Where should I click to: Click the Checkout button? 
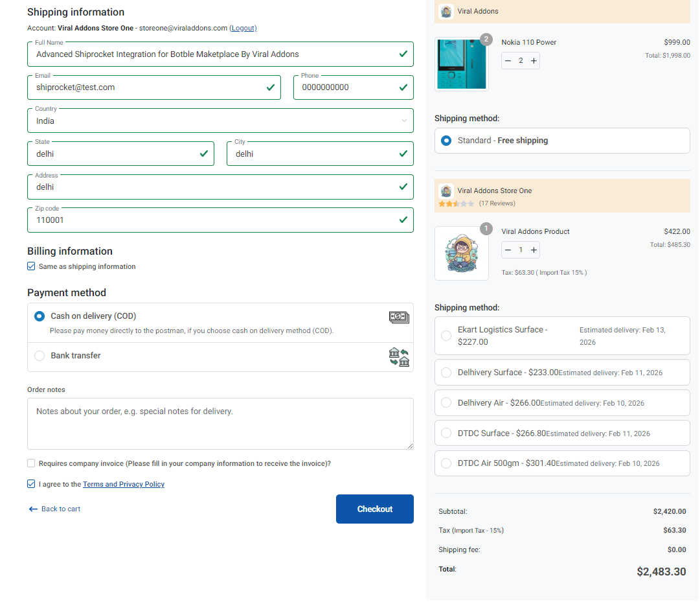376,510
